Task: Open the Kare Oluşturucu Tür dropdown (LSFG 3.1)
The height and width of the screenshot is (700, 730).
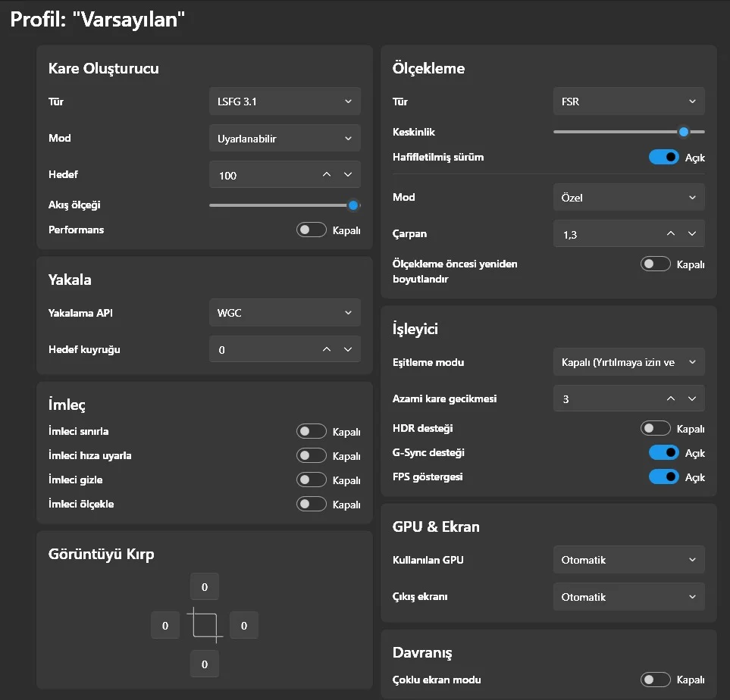Action: click(284, 102)
